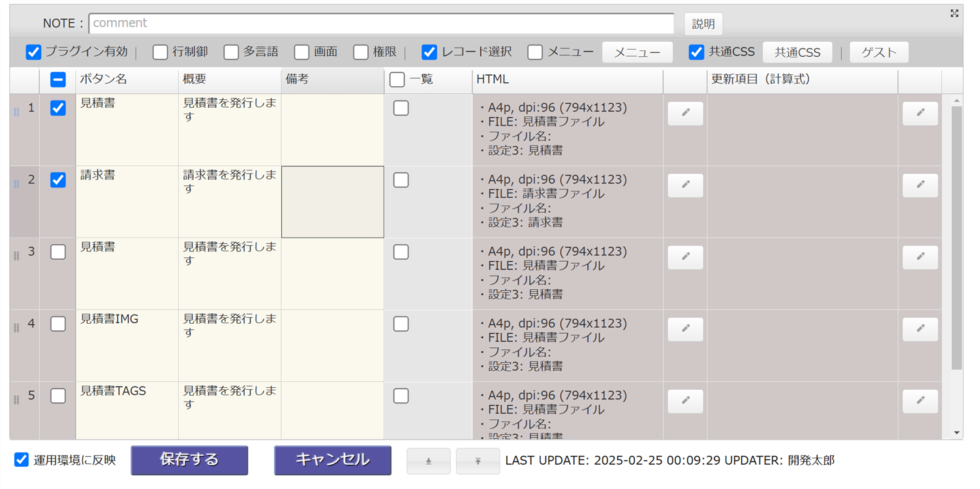Click the キャンセル button
The image size is (980, 489).
(333, 460)
